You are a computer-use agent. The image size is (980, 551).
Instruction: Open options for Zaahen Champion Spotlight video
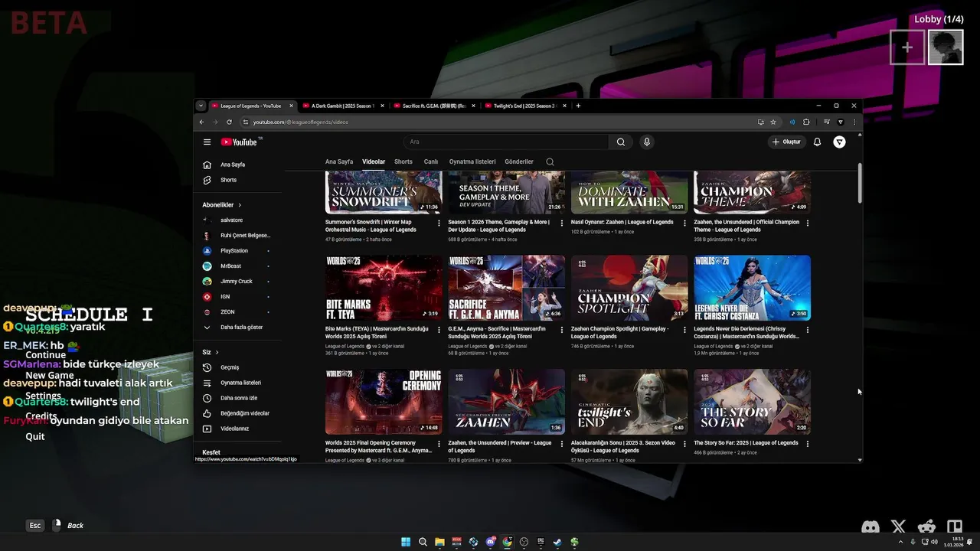[684, 330]
